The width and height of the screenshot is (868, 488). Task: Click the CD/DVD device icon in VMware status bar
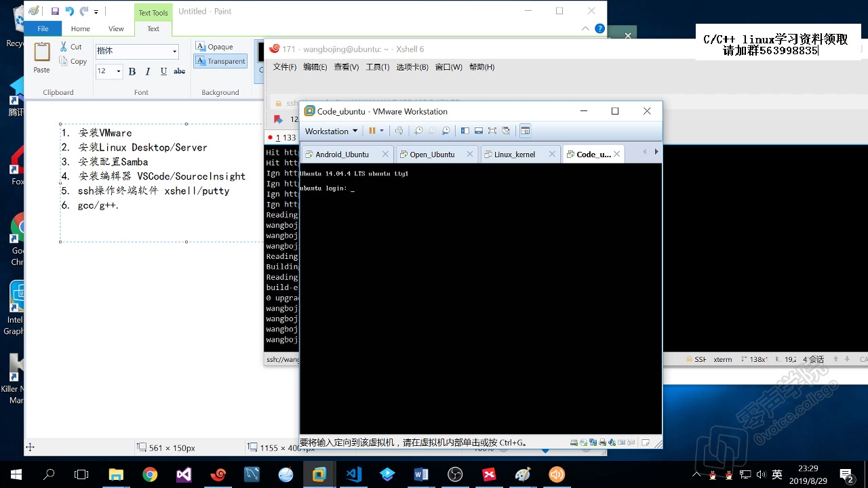pos(583,442)
